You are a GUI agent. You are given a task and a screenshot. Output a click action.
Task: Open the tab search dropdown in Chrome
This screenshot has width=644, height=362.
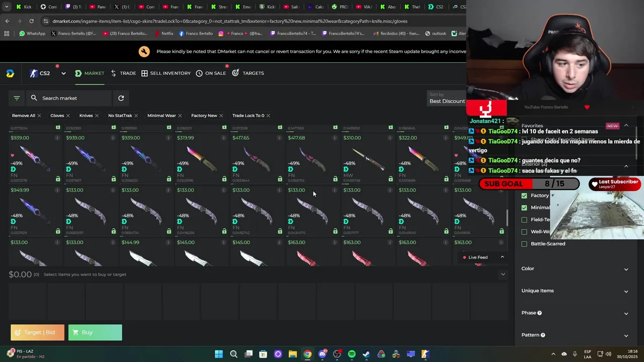pos(7,7)
